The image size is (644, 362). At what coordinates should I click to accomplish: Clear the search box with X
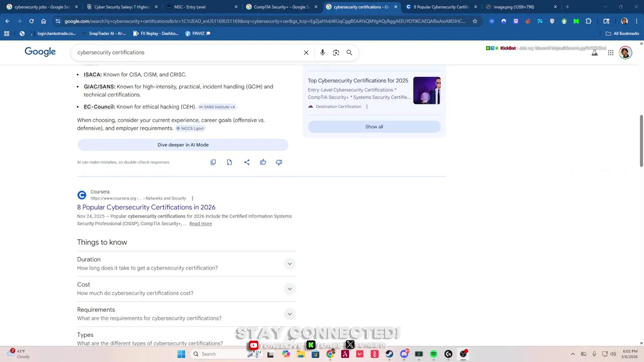[306, 52]
